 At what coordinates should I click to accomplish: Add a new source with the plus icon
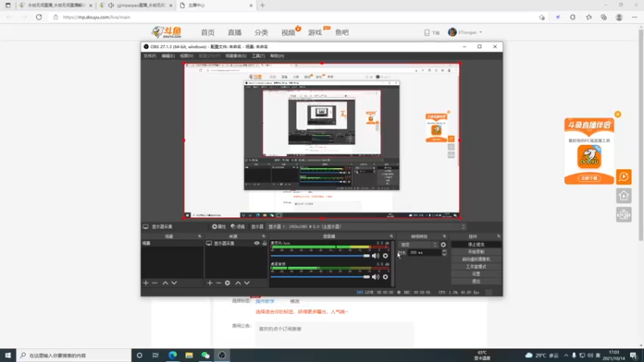210,283
